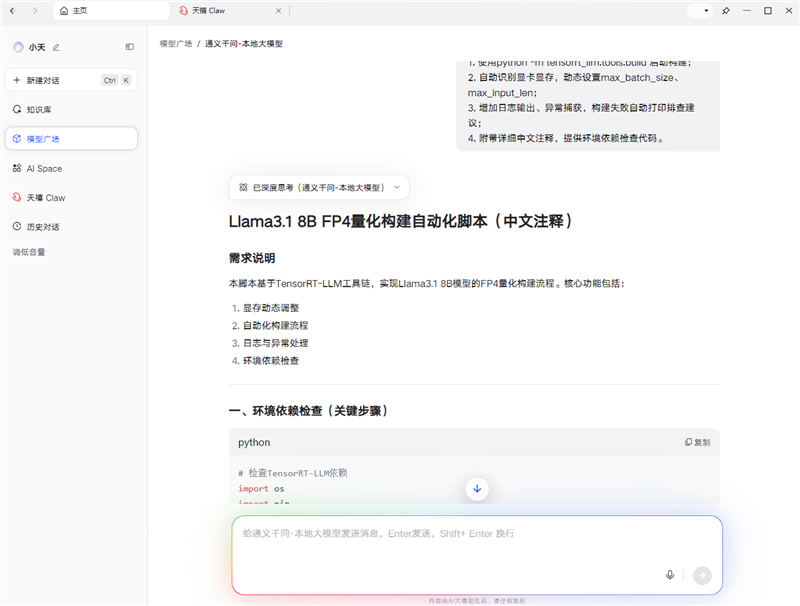800x606 pixels.
Task: Focus the message input field
Action: click(x=477, y=555)
